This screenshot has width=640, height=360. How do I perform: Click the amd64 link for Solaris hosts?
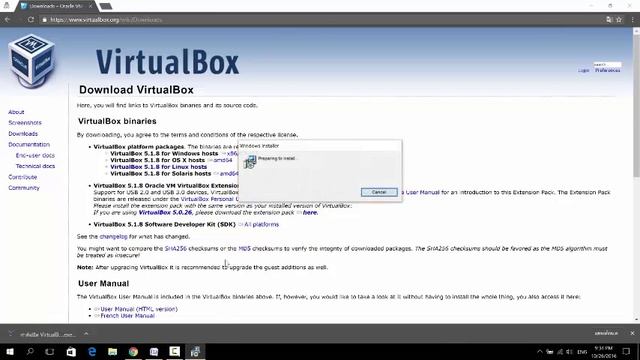[x=229, y=173]
